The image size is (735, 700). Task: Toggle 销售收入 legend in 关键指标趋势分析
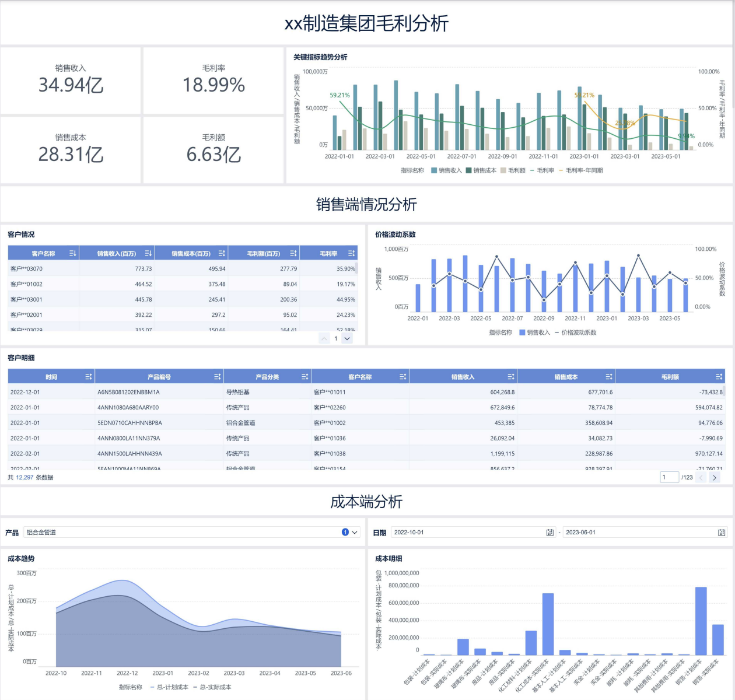tap(446, 170)
